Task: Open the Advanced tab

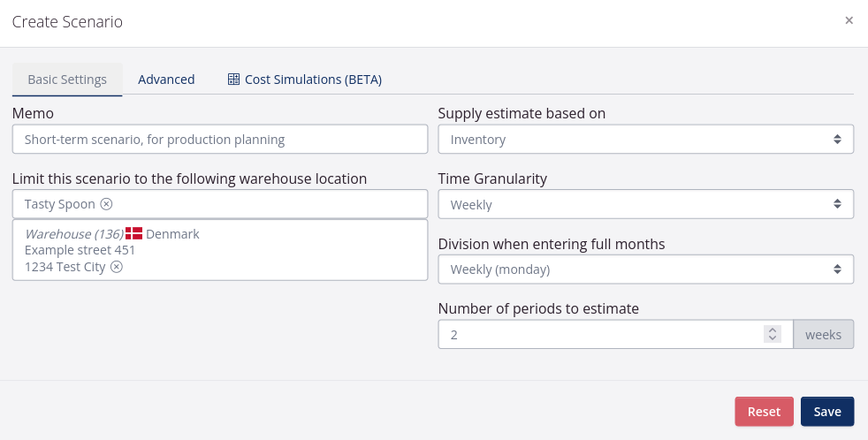Action: tap(166, 80)
